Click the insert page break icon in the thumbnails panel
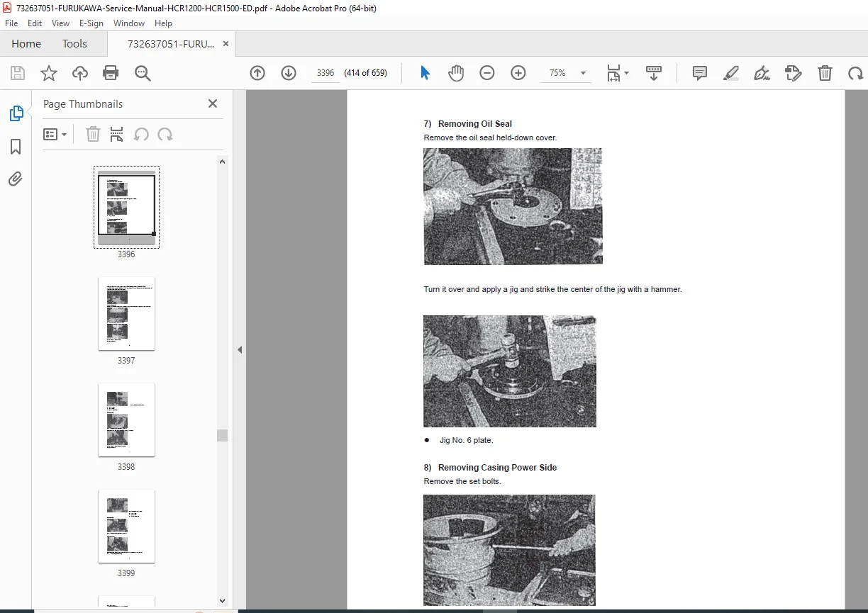This screenshot has height=613, width=868. pos(117,135)
